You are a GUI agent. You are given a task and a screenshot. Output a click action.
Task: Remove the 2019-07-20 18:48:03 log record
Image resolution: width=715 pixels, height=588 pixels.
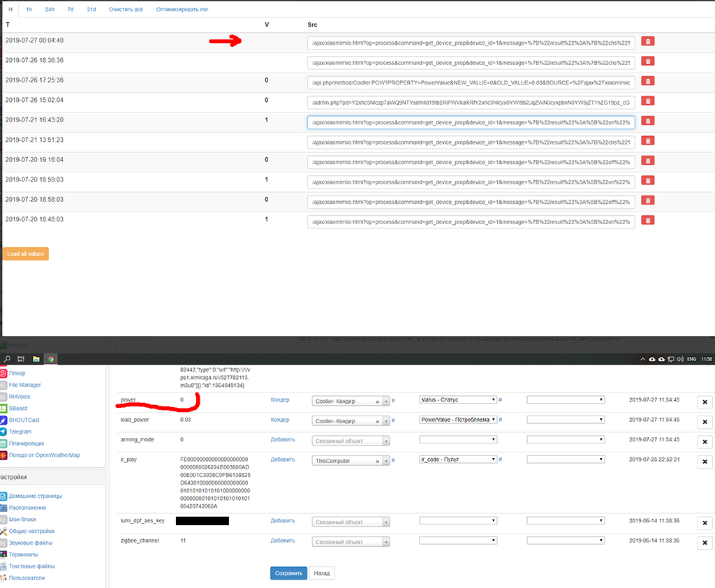pos(648,221)
